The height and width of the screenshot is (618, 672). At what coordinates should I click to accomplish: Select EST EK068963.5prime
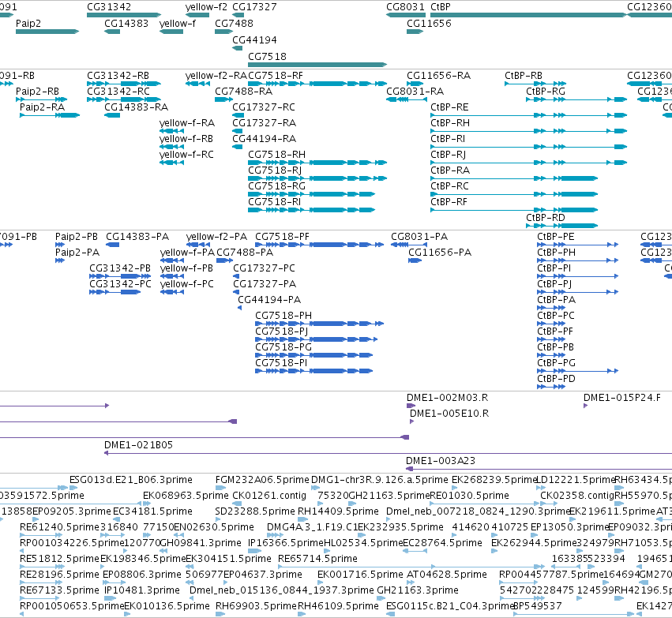coord(186,496)
